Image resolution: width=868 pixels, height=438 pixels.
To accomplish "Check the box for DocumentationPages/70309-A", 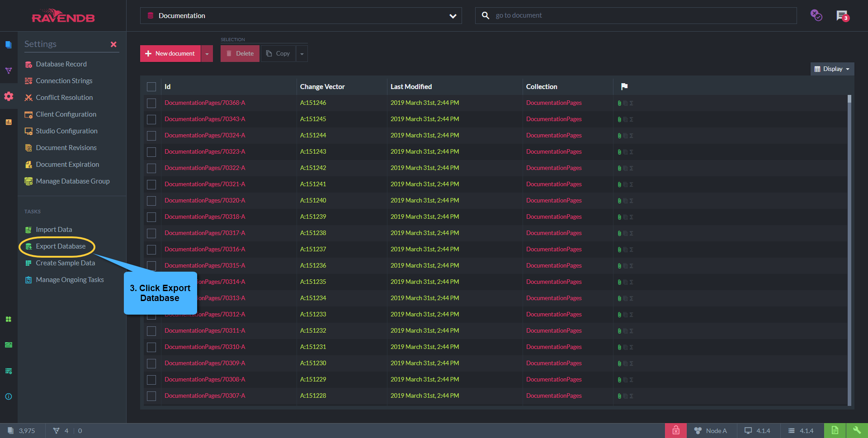I will (x=151, y=363).
